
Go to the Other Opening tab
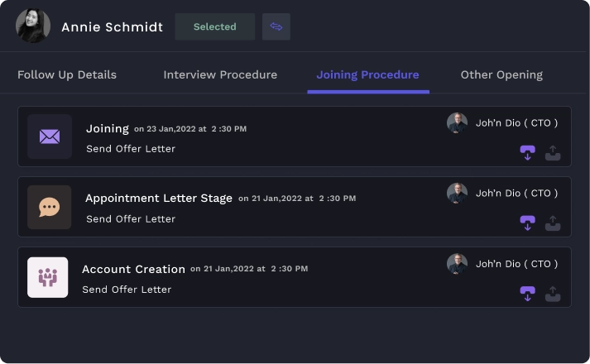coord(501,74)
